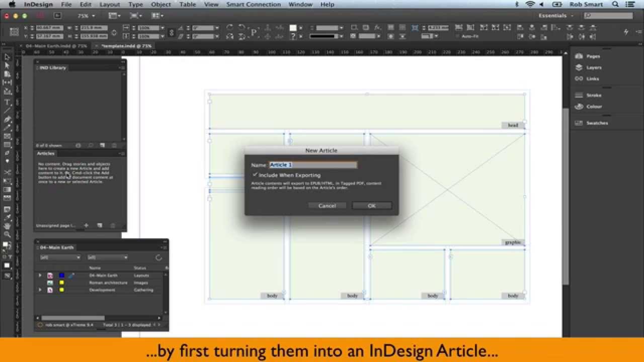644x362 pixels.
Task: Click the fill colour swatch in control bar
Action: (293, 28)
